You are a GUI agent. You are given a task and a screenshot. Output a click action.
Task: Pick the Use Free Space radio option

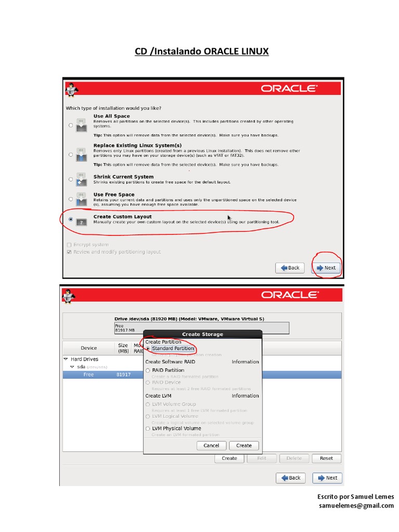pyautogui.click(x=71, y=199)
